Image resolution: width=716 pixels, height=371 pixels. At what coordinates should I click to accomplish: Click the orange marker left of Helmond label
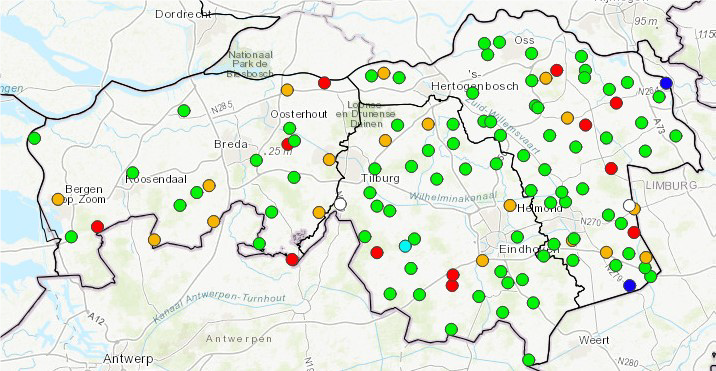[510, 205]
